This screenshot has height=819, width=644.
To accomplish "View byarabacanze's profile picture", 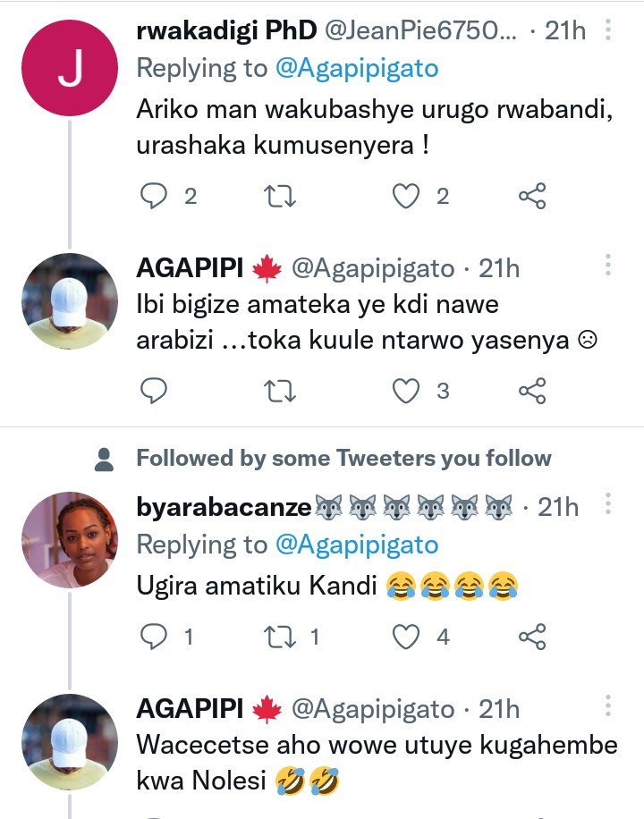I will point(70,539).
